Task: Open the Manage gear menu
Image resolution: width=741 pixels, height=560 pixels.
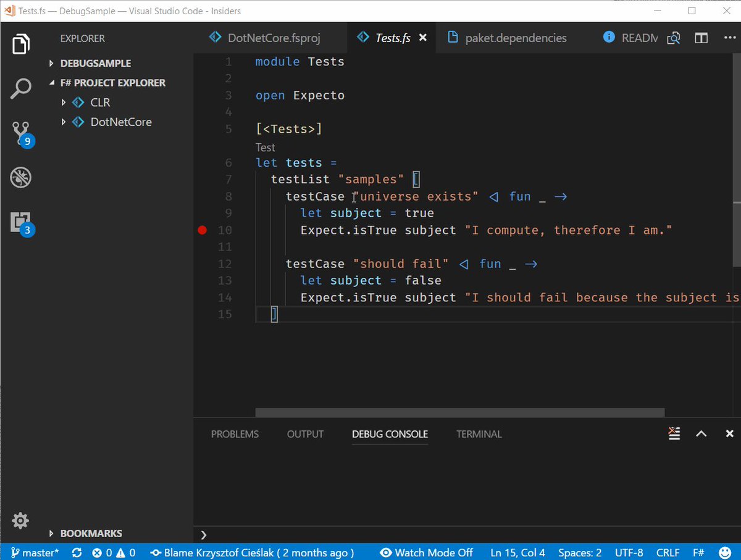Action: [20, 520]
